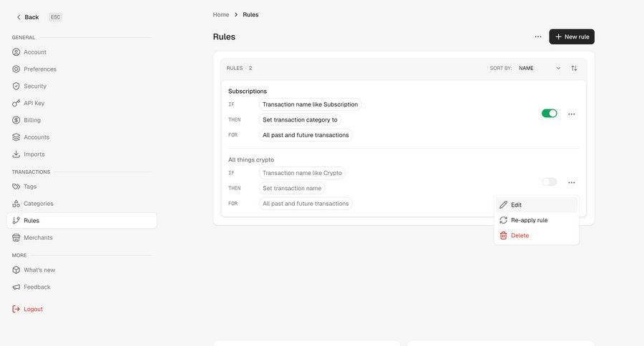Click the Re-apply rule refresh icon

[503, 220]
